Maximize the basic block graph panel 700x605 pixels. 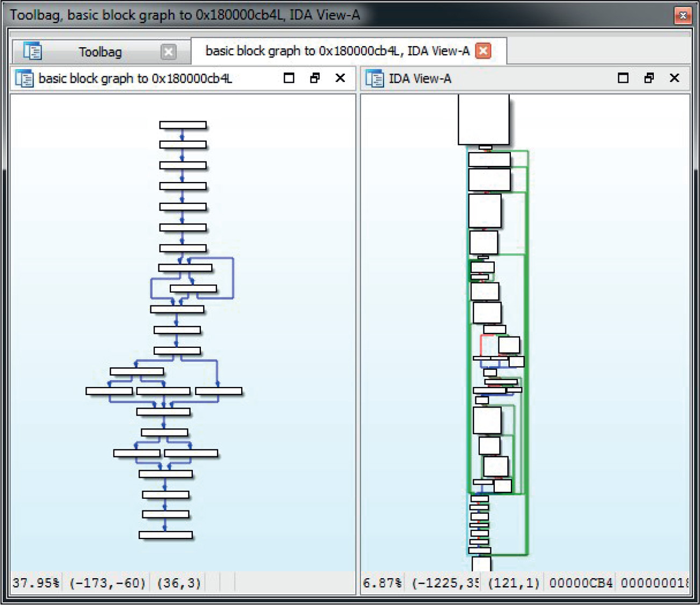[x=289, y=78]
